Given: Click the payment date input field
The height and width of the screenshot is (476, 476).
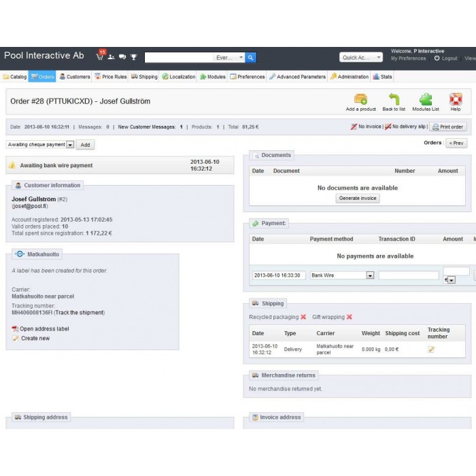Looking at the screenshot, I should click(279, 275).
